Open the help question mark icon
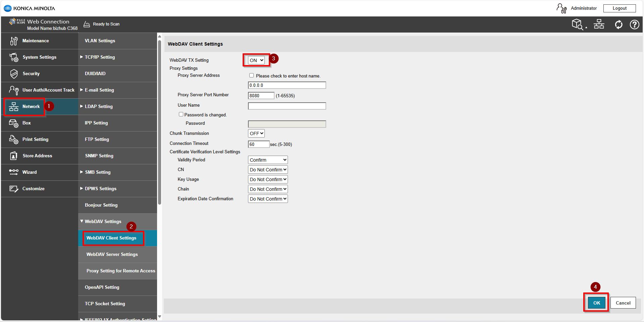The width and height of the screenshot is (644, 322). 634,24
